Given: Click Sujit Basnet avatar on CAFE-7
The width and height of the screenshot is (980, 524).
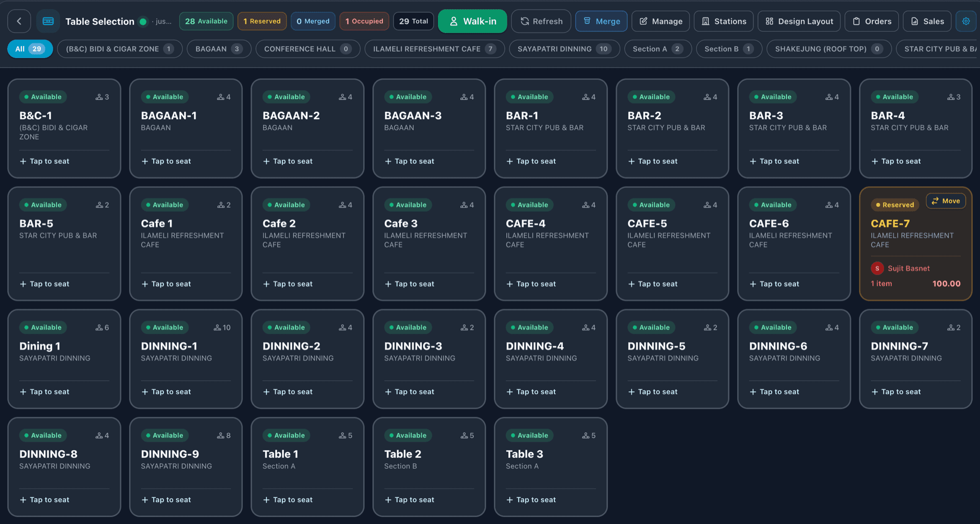Looking at the screenshot, I should point(877,268).
